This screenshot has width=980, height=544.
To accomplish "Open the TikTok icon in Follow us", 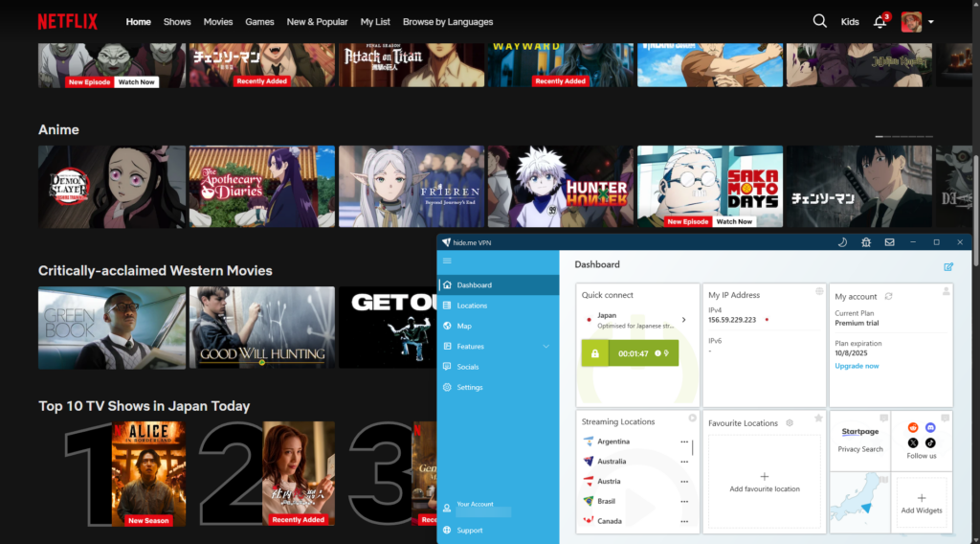I will [930, 442].
